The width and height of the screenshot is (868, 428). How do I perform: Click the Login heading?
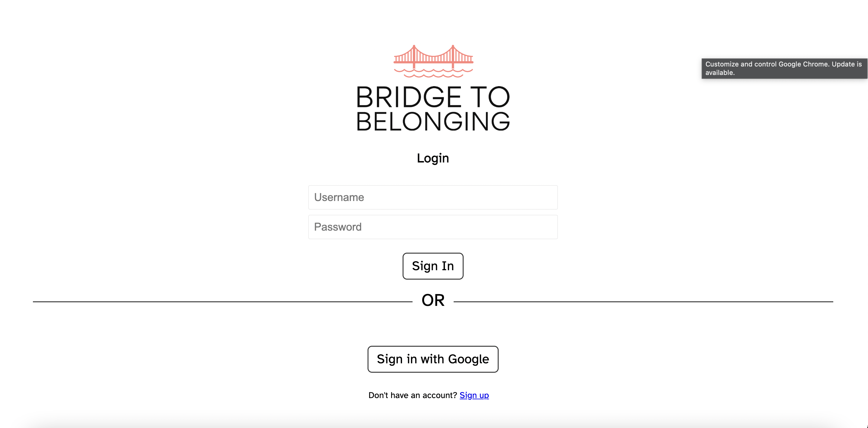433,158
